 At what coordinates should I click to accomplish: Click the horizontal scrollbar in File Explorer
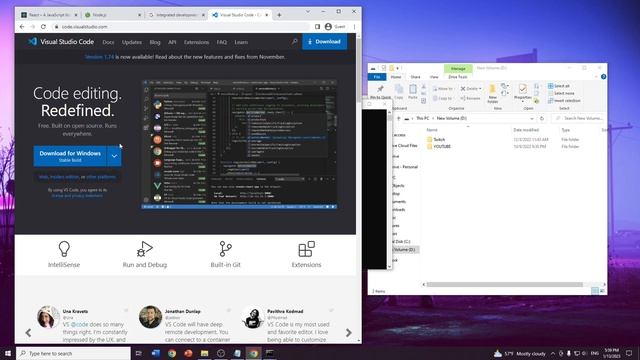tap(504, 284)
